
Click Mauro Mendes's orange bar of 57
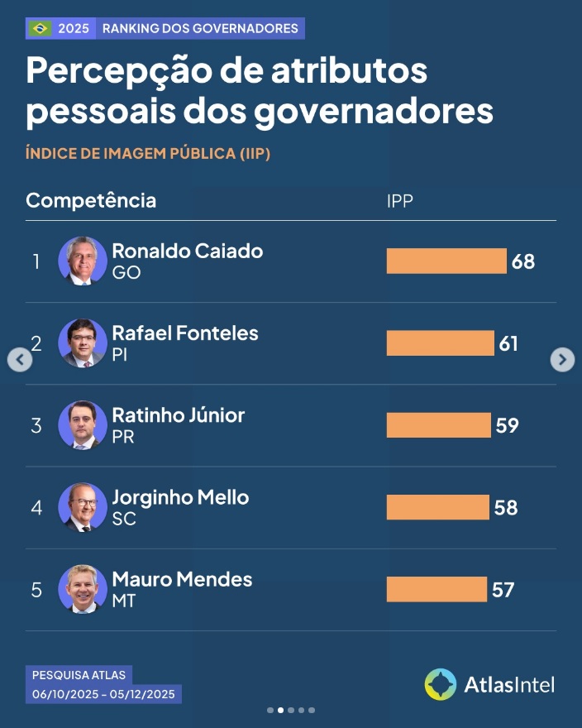[436, 589]
